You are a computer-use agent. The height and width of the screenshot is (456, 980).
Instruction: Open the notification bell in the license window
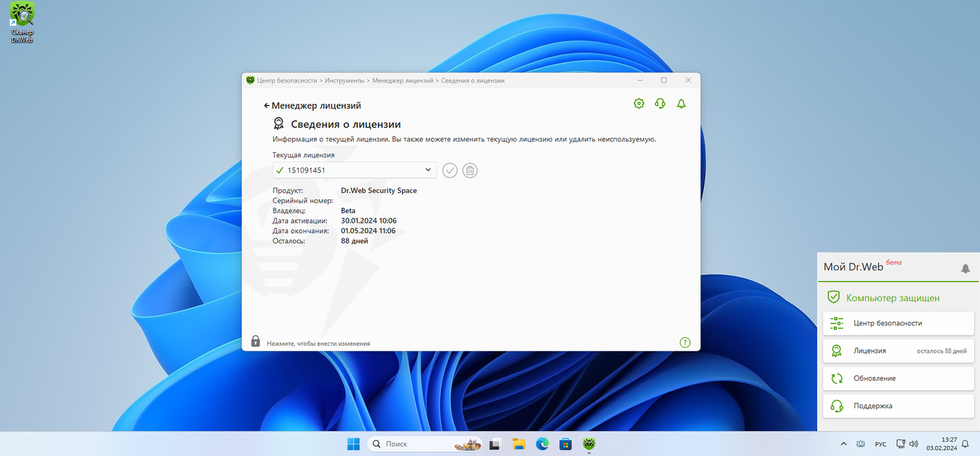click(x=681, y=103)
